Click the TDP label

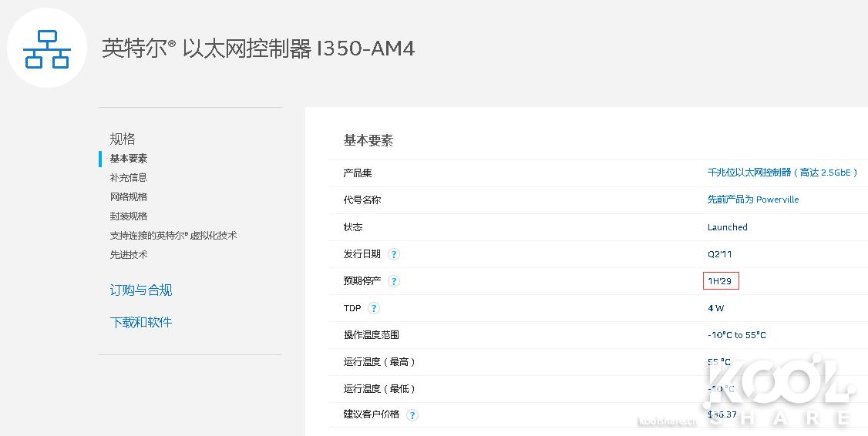tap(352, 308)
